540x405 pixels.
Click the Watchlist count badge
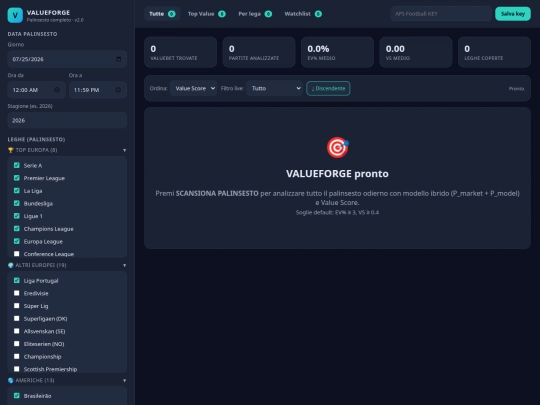(x=319, y=14)
